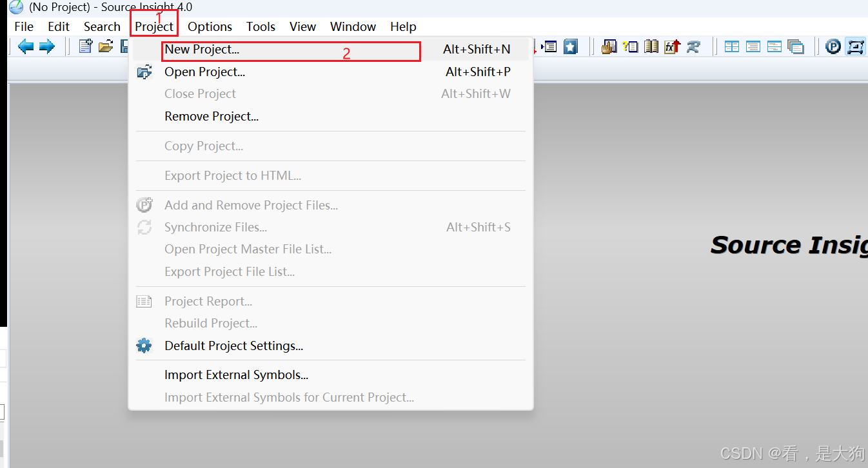Click the Go To Line toolbar icon

point(549,46)
